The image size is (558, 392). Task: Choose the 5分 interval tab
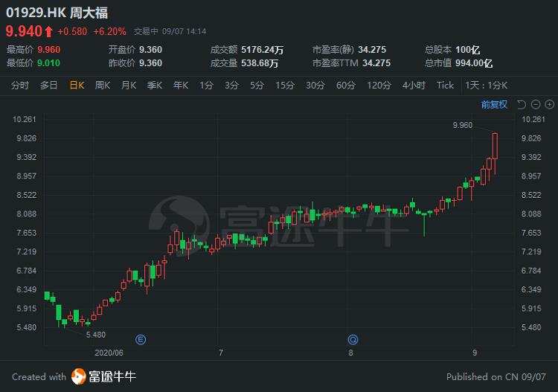pyautogui.click(x=257, y=86)
